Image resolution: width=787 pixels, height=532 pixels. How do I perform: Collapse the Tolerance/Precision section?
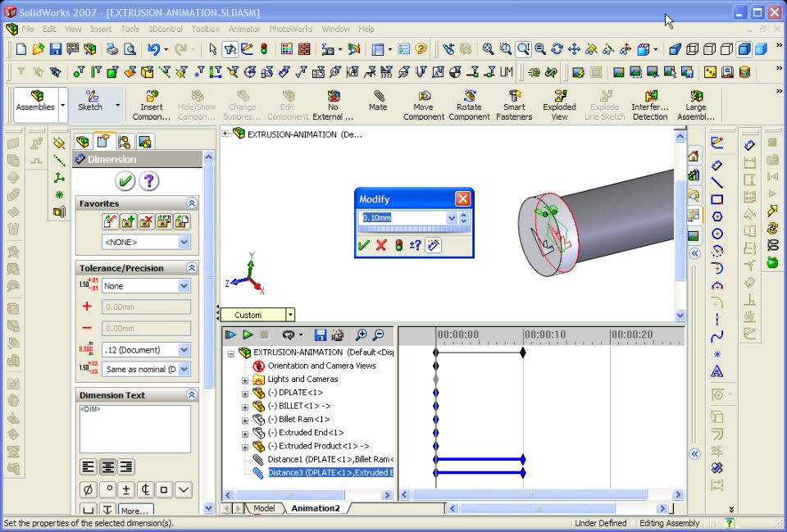191,267
